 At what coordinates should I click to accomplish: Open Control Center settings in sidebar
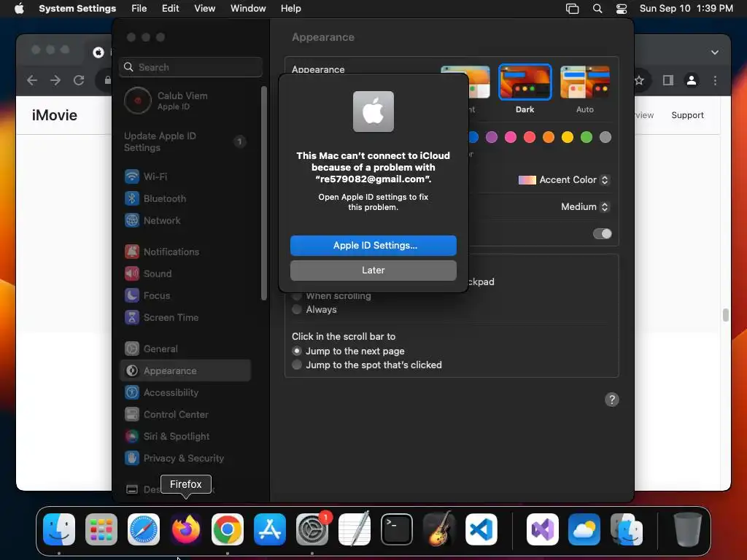(185, 415)
